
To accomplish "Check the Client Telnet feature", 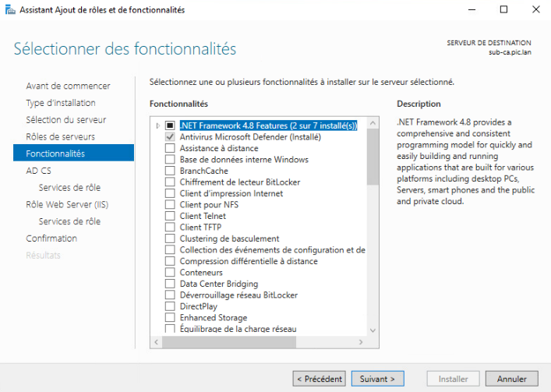I will point(170,216).
